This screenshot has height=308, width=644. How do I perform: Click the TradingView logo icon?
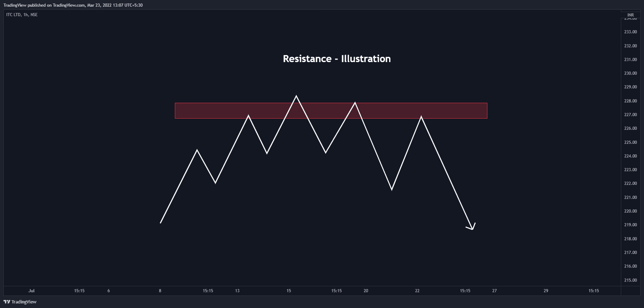point(7,302)
